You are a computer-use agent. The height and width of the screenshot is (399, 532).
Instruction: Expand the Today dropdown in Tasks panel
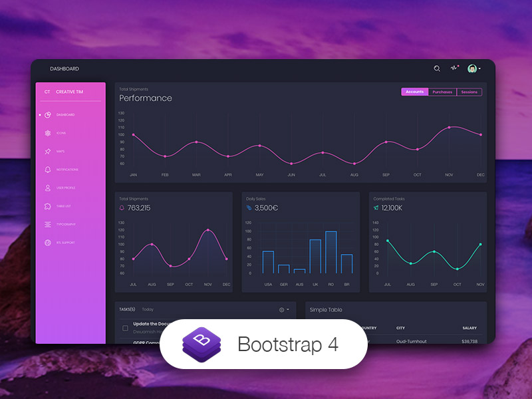click(147, 309)
